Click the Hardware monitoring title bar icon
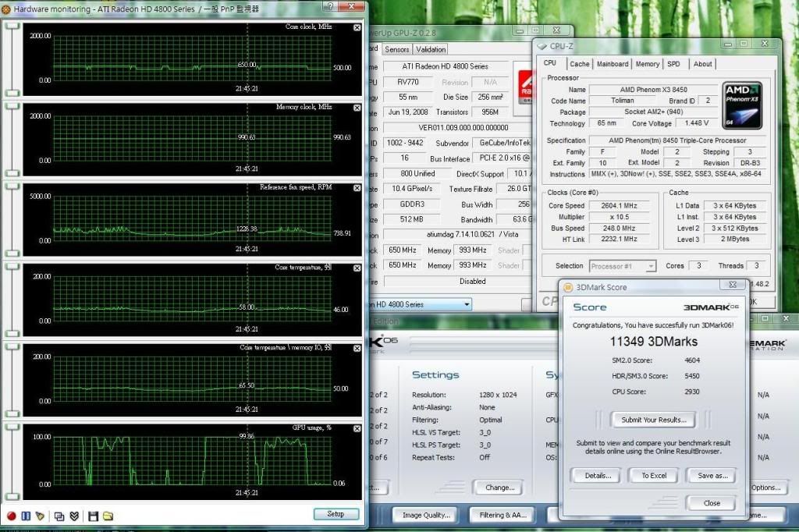Viewport: 799px width, 532px height. tap(6, 9)
